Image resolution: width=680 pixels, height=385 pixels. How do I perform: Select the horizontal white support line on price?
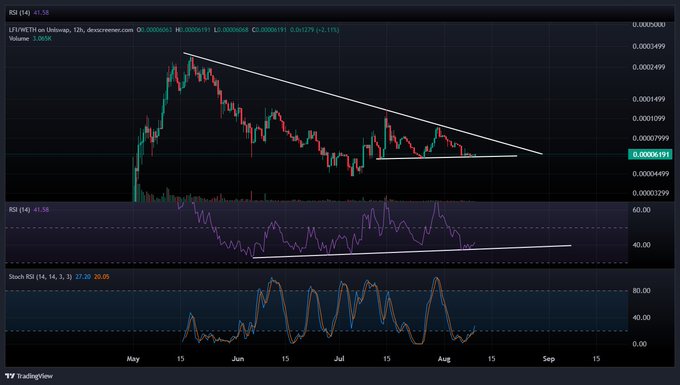pyautogui.click(x=447, y=157)
